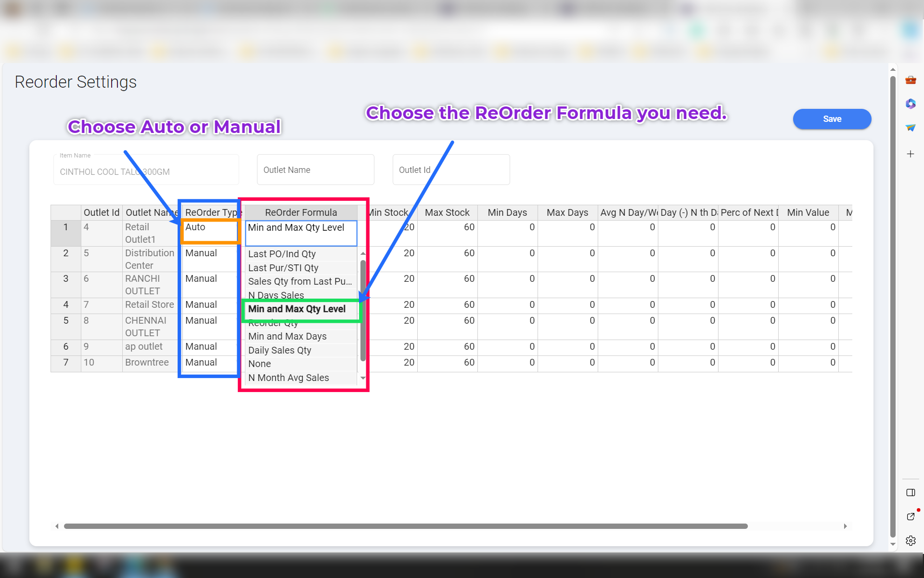Image resolution: width=924 pixels, height=578 pixels.
Task: Click the Max Stock column header
Action: point(447,212)
